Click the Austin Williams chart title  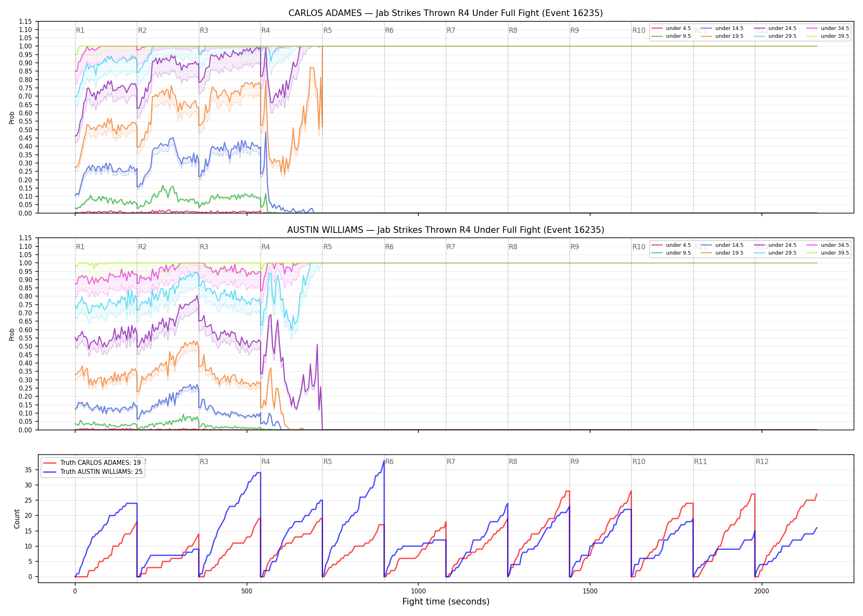pyautogui.click(x=445, y=230)
